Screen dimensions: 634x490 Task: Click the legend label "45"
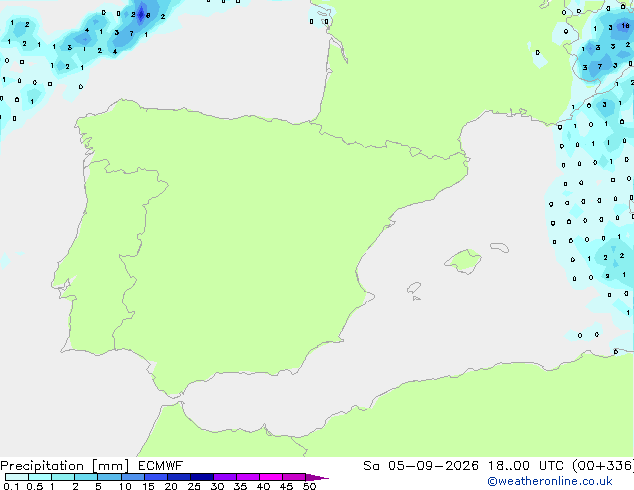pyautogui.click(x=286, y=486)
